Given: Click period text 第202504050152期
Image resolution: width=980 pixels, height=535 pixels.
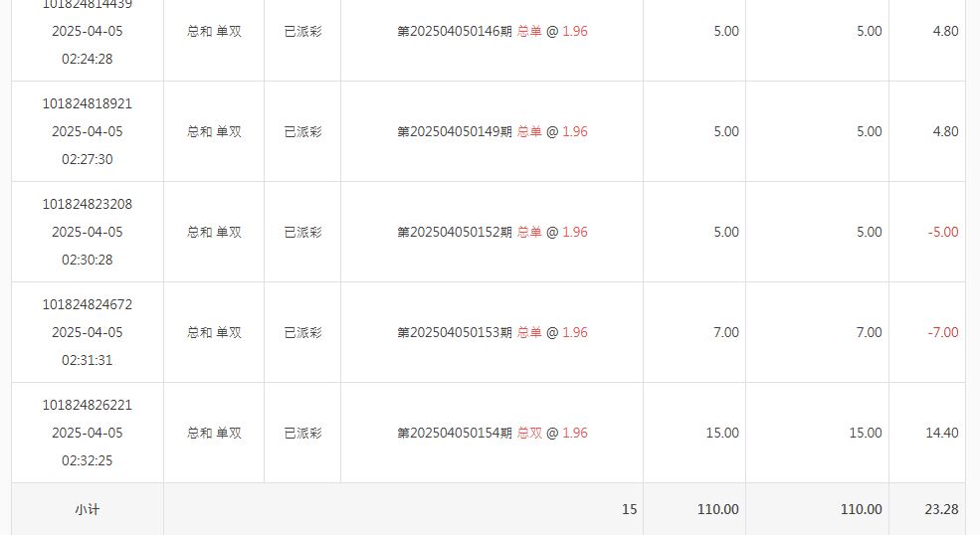Looking at the screenshot, I should click(455, 232).
